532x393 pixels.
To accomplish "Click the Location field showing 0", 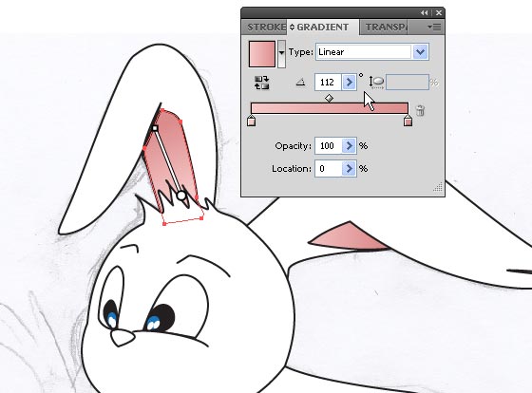I will point(328,169).
